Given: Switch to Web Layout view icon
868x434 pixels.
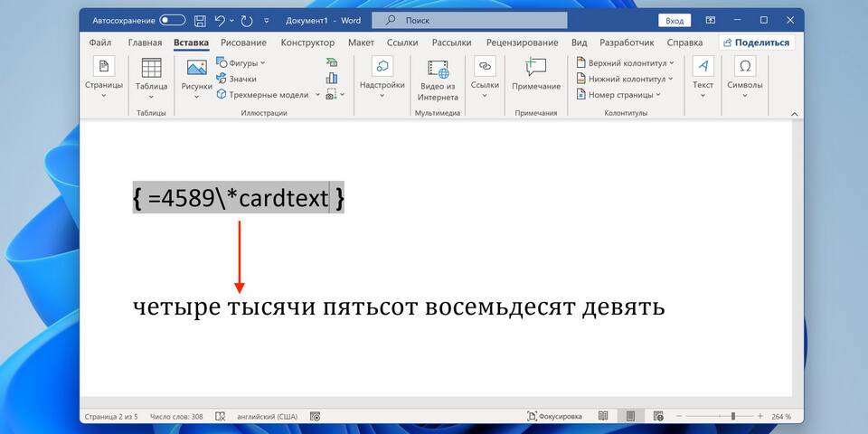Looking at the screenshot, I should [x=657, y=416].
